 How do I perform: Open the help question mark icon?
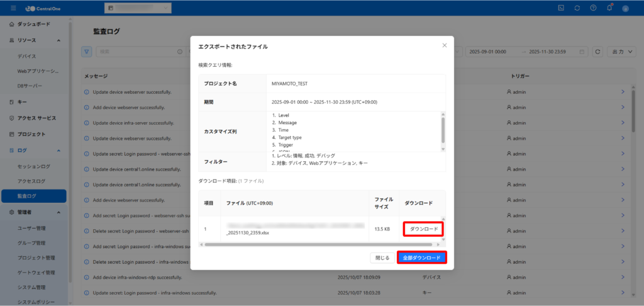[593, 8]
